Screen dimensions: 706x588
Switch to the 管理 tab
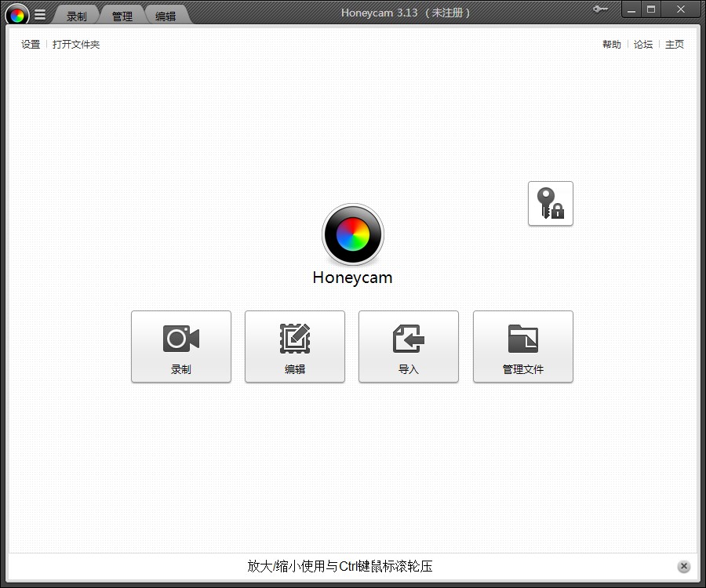pyautogui.click(x=122, y=13)
